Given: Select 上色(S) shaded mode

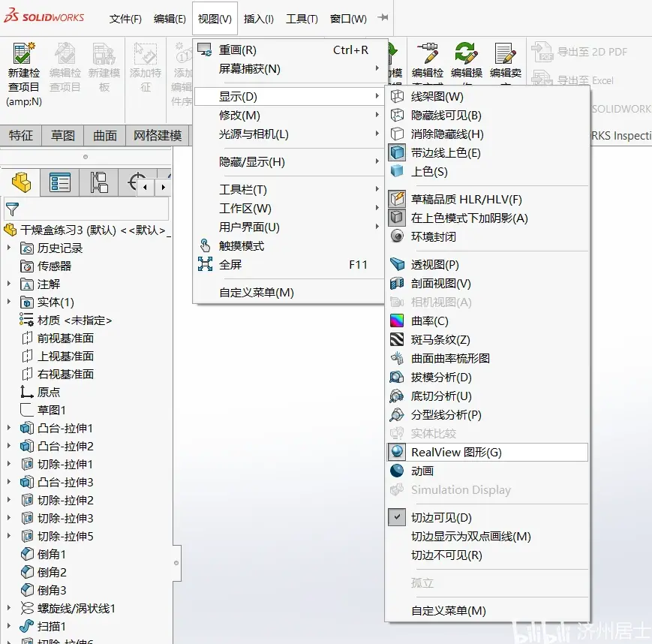Looking at the screenshot, I should tap(488, 171).
